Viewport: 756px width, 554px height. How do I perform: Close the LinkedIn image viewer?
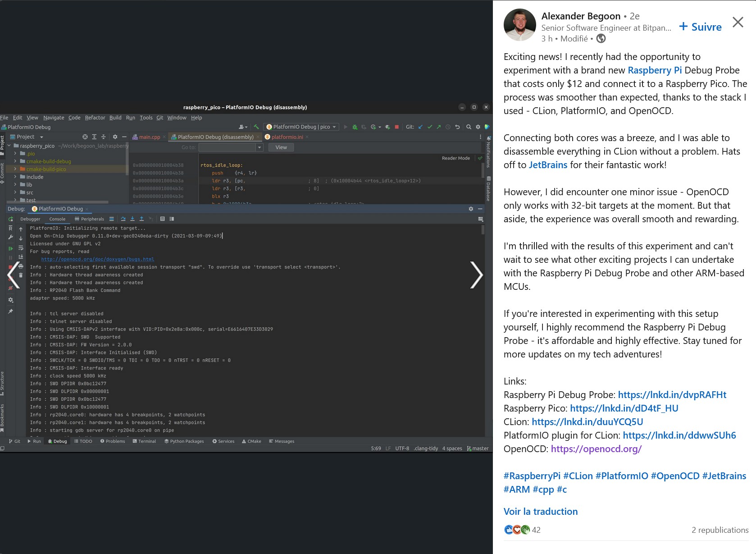(738, 22)
